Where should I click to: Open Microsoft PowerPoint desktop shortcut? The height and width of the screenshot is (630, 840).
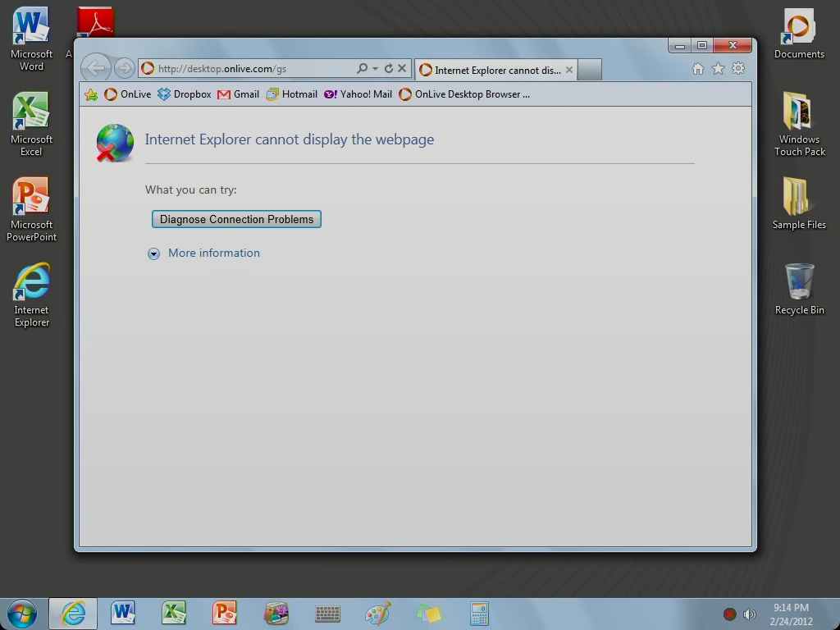[x=31, y=209]
